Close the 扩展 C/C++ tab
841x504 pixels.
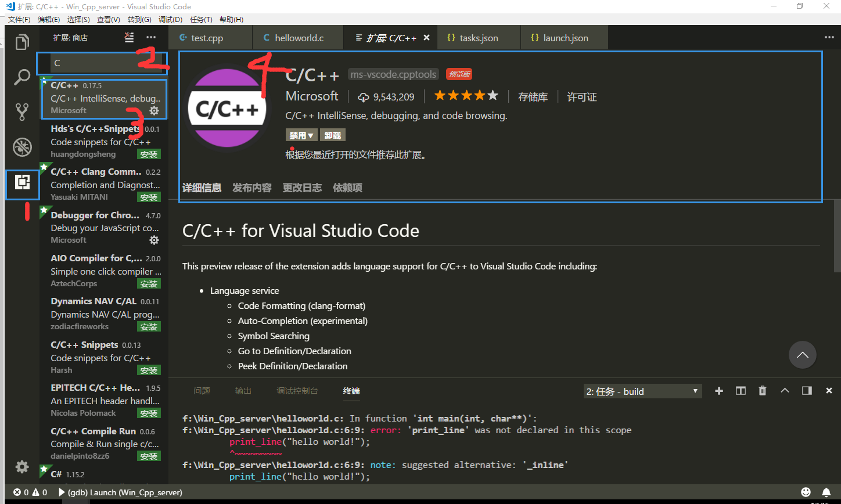pyautogui.click(x=426, y=38)
